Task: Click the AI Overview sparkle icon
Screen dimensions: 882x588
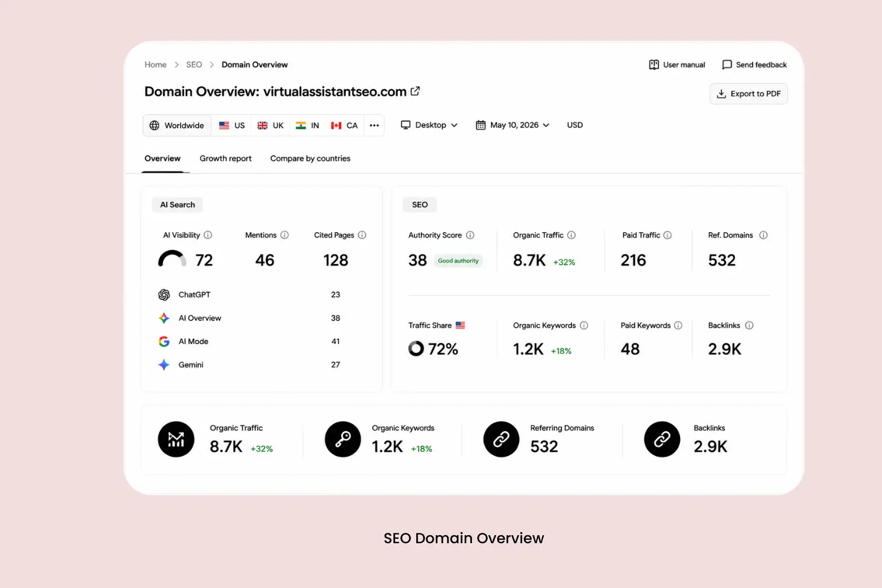Action: pos(164,318)
